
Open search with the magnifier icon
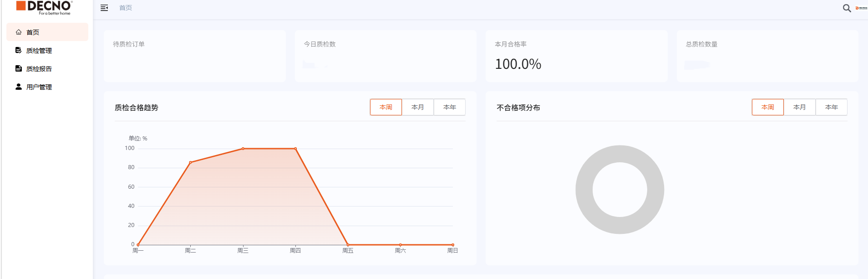(847, 8)
